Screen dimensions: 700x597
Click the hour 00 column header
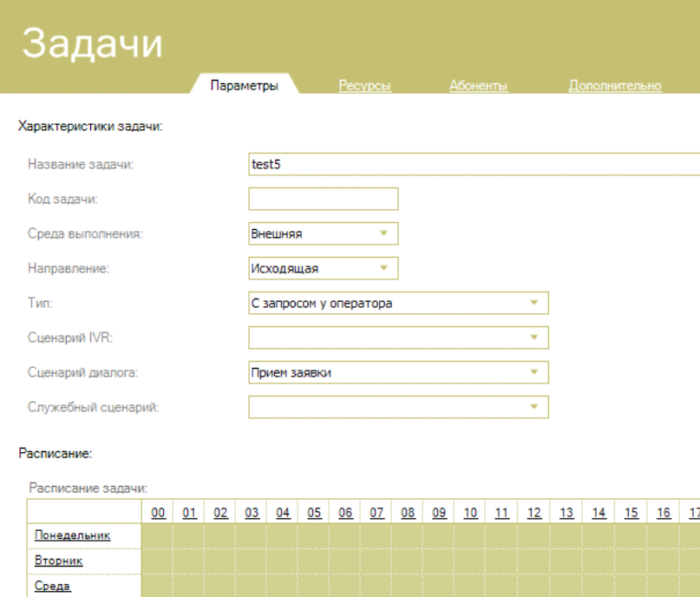(x=158, y=514)
